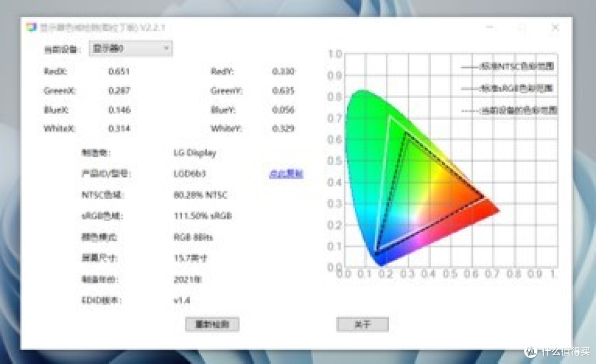Click the app icon in the title bar
Screen dimensions: 596x364
(31, 28)
